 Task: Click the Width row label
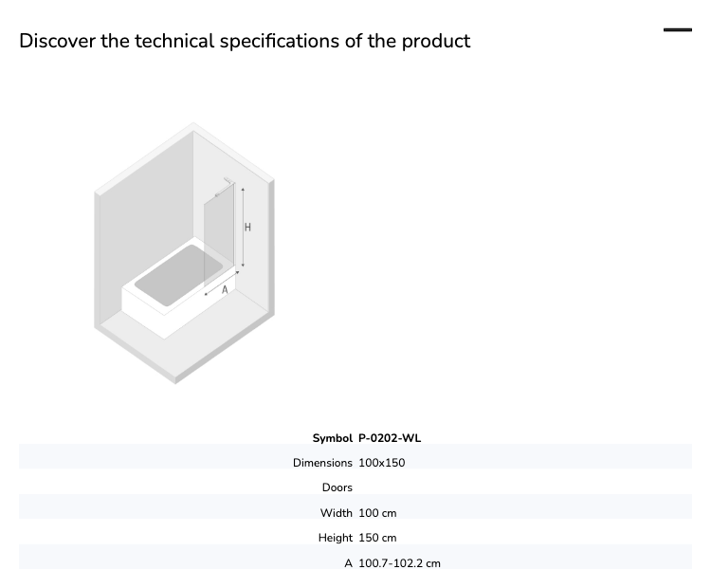click(x=336, y=513)
